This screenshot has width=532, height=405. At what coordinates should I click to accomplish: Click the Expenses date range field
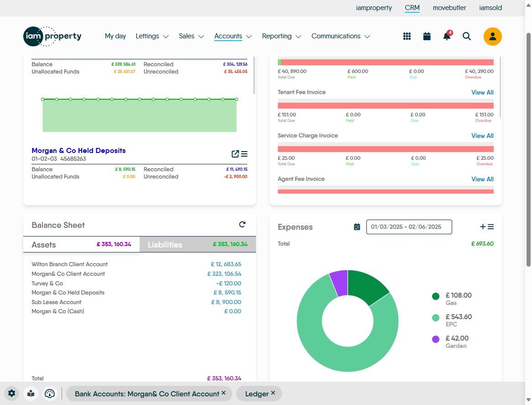tap(409, 227)
